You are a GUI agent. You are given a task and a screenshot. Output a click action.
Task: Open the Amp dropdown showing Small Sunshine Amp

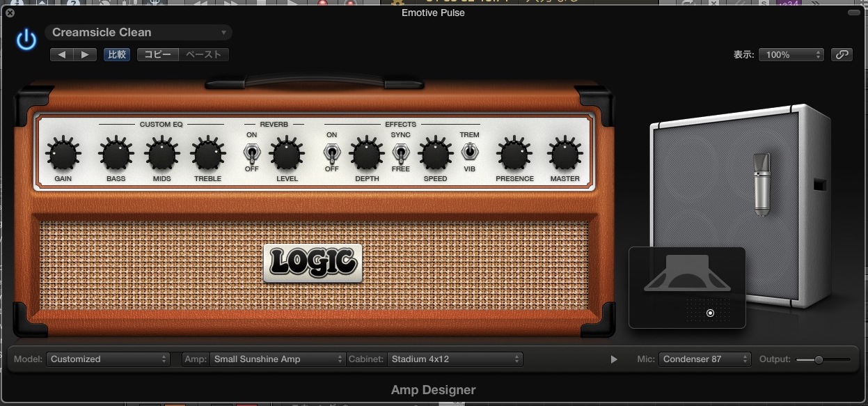click(x=278, y=359)
